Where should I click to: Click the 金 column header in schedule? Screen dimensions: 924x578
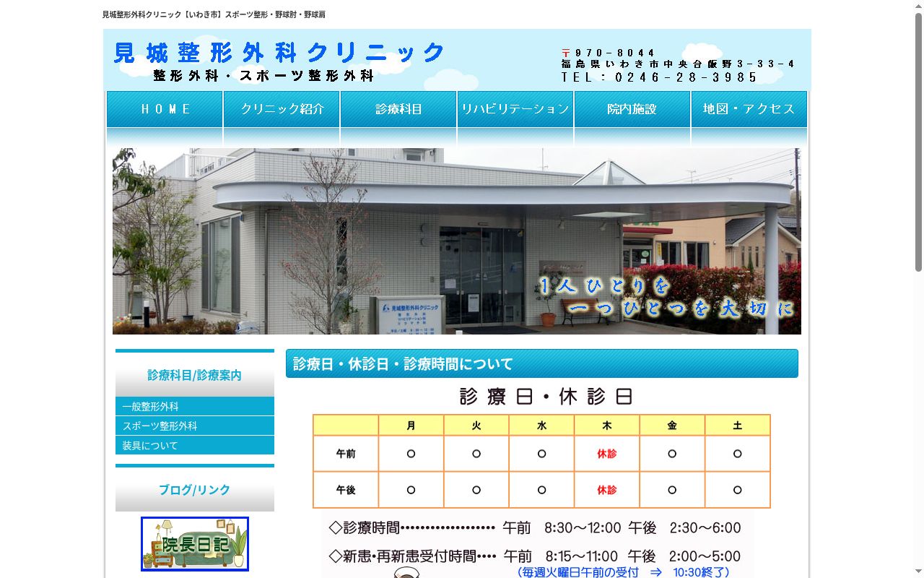[x=672, y=426]
